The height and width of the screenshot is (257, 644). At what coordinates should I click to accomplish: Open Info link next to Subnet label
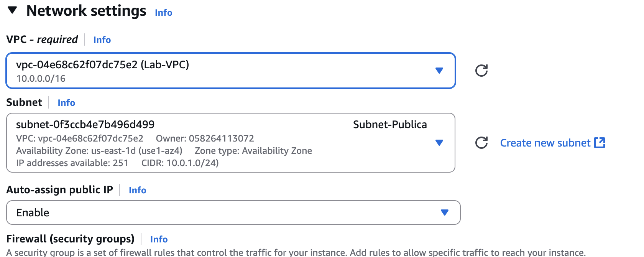pyautogui.click(x=66, y=103)
